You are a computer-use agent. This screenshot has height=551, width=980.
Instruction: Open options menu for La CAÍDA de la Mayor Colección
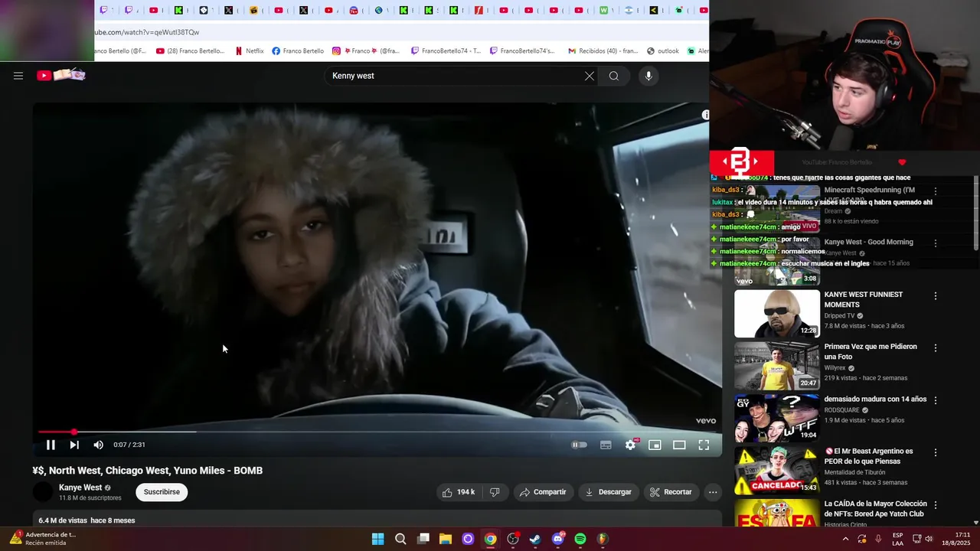[x=935, y=505]
